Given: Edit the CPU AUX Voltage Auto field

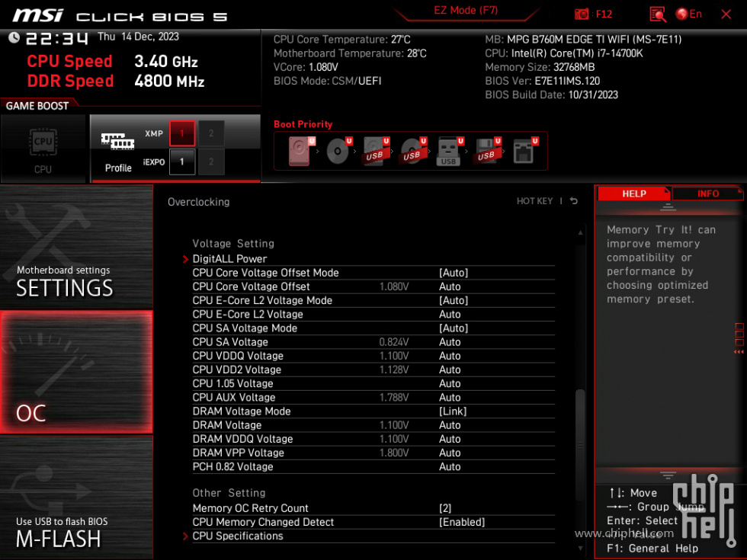Looking at the screenshot, I should tap(449, 397).
